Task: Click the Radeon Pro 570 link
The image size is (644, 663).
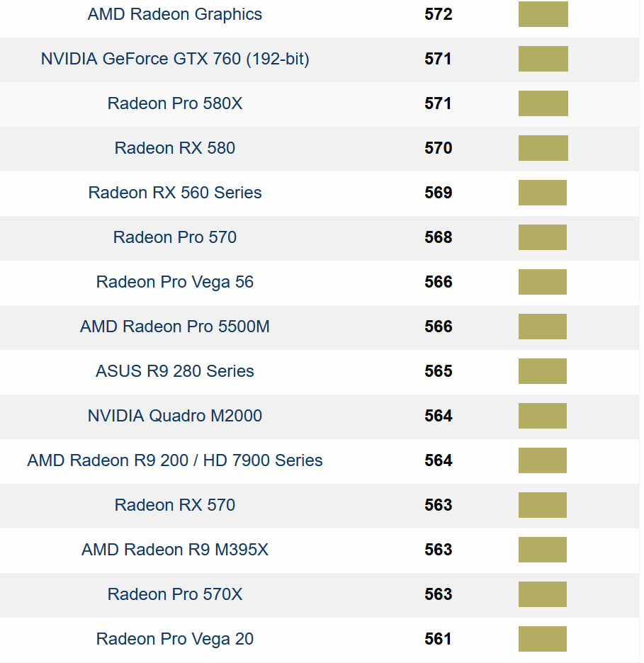Action: click(174, 237)
